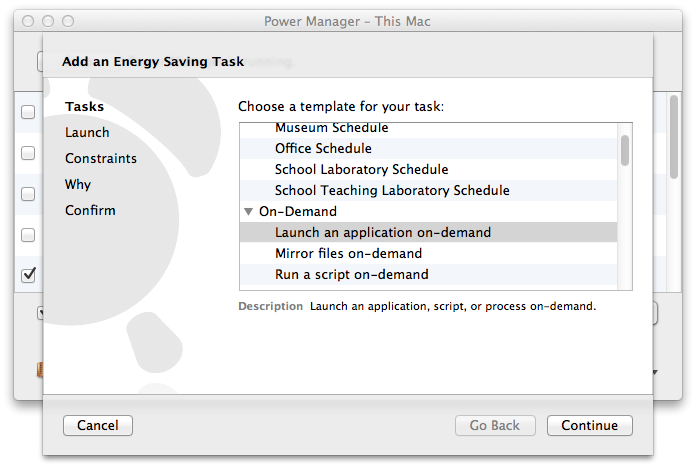Screen dimensions: 696x466
Task: Click the Launch step in sidebar
Action: (x=87, y=132)
